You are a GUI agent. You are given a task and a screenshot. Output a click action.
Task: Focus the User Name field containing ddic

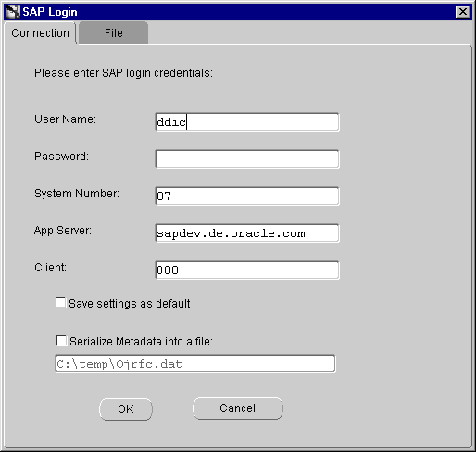click(x=247, y=122)
